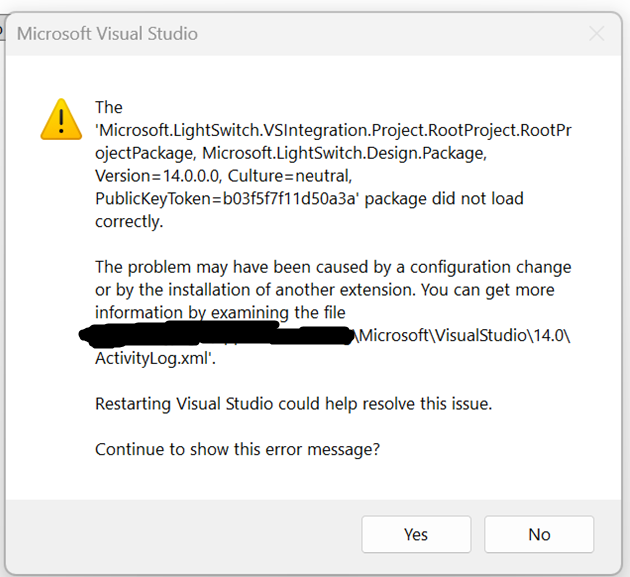Click the "Microsoft Visual Studio" title text
630x577 pixels.
point(108,34)
